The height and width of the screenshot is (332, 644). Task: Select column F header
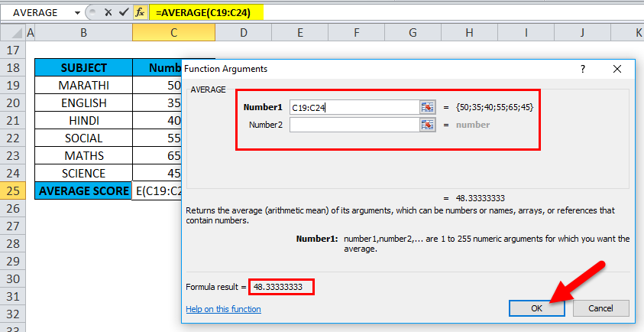356,32
